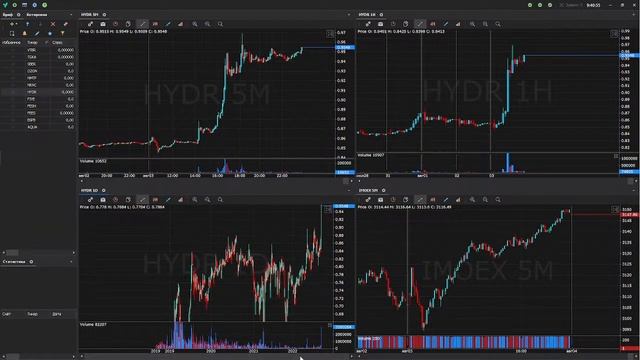Screen dimensions: 640x360
Task: Select the link icon in HYDR 1H toolbar
Action: [x=368, y=24]
